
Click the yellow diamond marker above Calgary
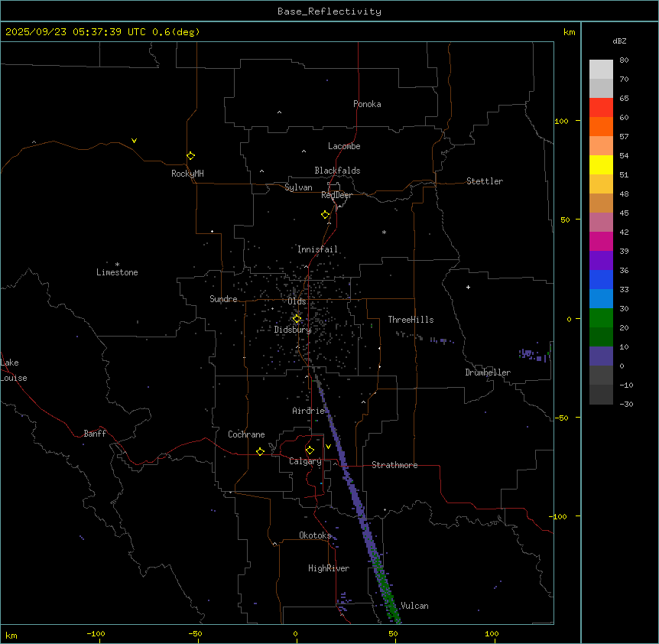pyautogui.click(x=310, y=450)
